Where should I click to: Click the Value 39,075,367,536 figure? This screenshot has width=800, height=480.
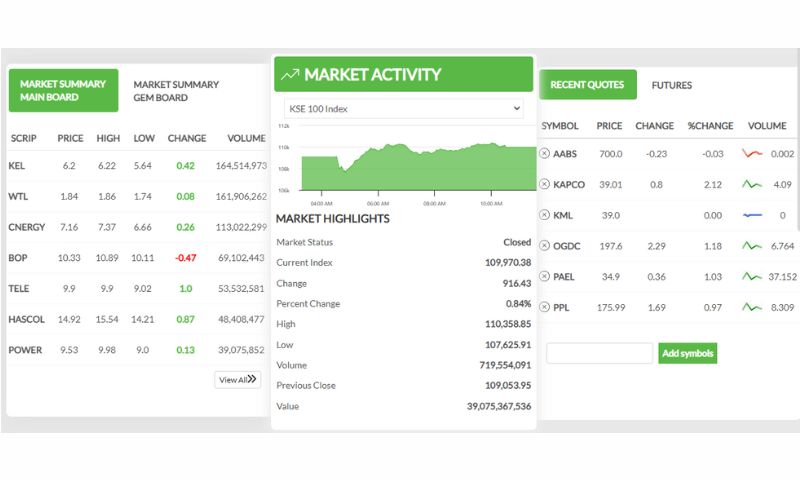[x=499, y=406]
